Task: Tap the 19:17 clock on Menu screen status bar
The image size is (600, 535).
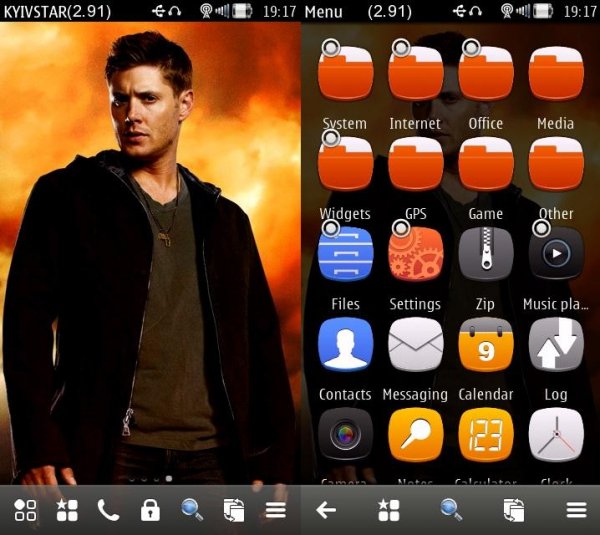Action: [x=580, y=11]
